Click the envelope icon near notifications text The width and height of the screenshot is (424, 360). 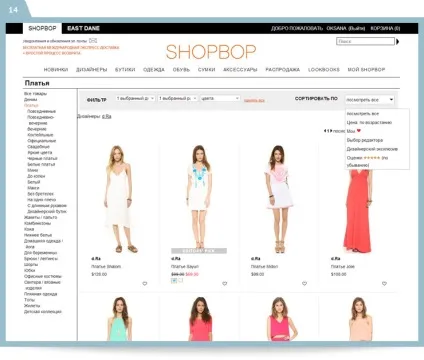[x=93, y=41]
